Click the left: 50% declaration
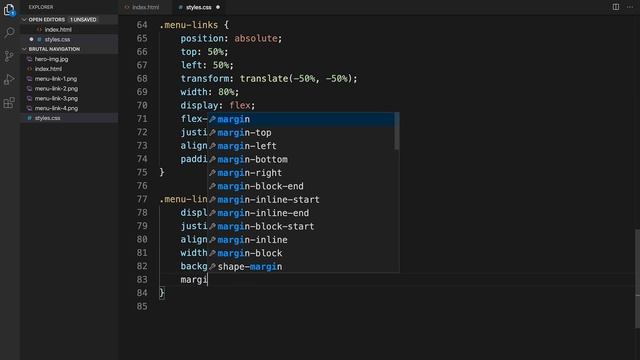 (207, 65)
